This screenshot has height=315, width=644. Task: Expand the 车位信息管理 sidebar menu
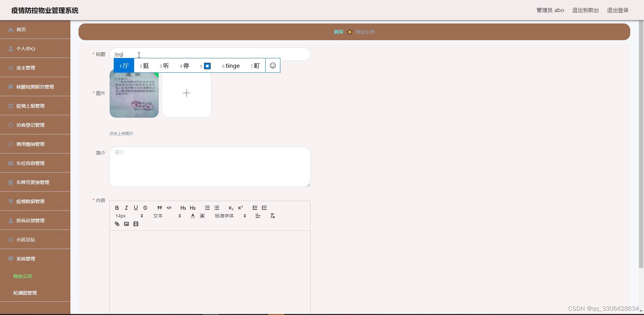pyautogui.click(x=35, y=163)
